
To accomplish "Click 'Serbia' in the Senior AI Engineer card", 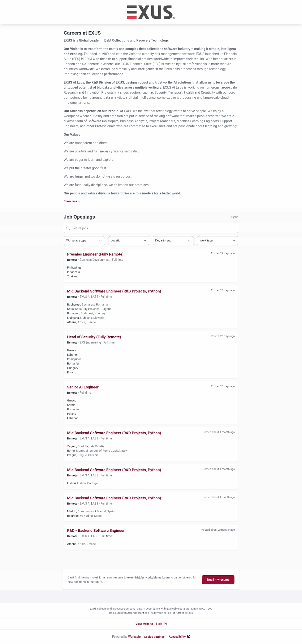I will 71,405.
